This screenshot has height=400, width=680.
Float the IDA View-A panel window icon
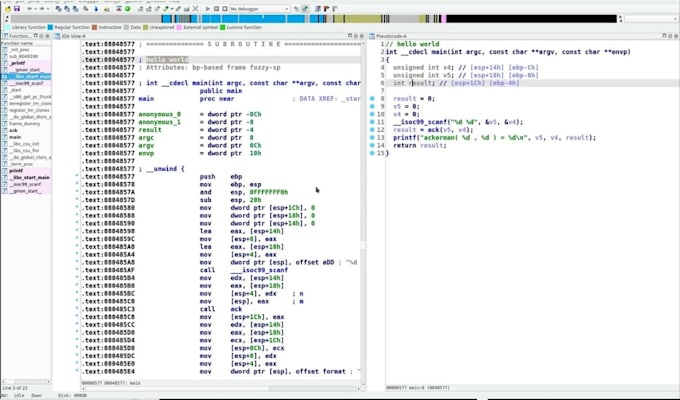pyautogui.click(x=350, y=36)
